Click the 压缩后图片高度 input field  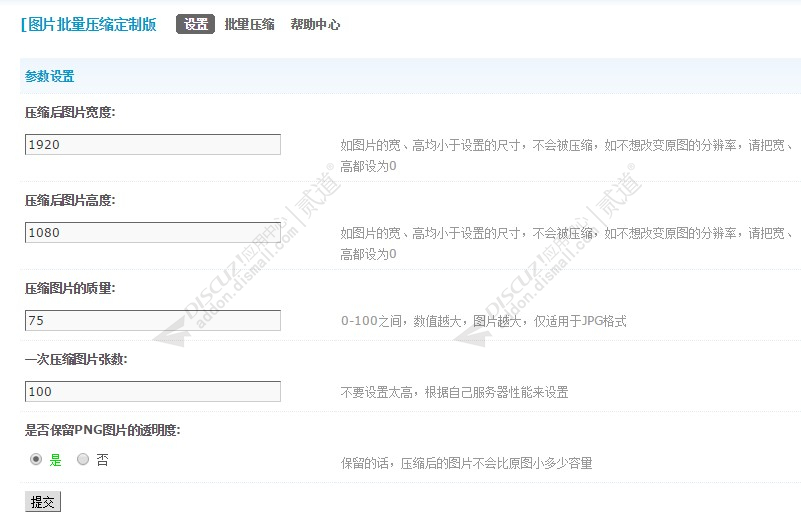click(153, 232)
